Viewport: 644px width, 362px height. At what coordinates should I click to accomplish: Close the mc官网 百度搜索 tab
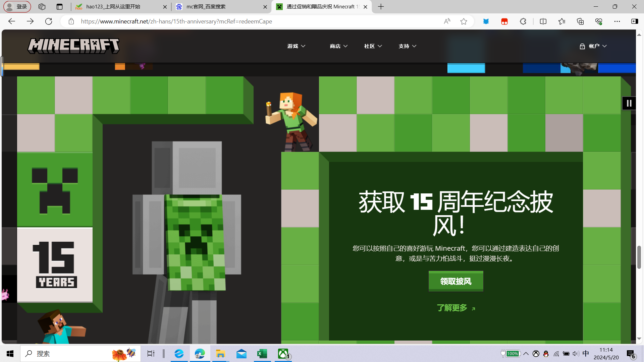pyautogui.click(x=265, y=7)
